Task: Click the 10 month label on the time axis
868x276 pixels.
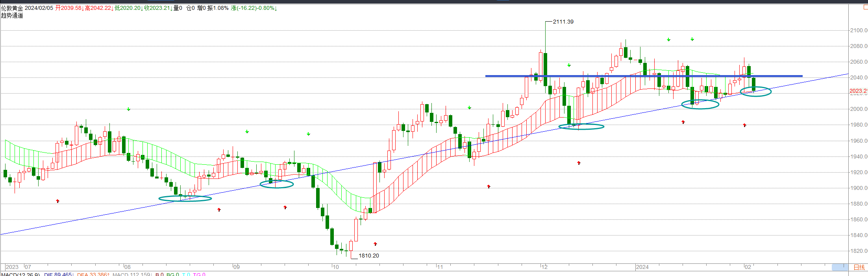Action: [335, 267]
